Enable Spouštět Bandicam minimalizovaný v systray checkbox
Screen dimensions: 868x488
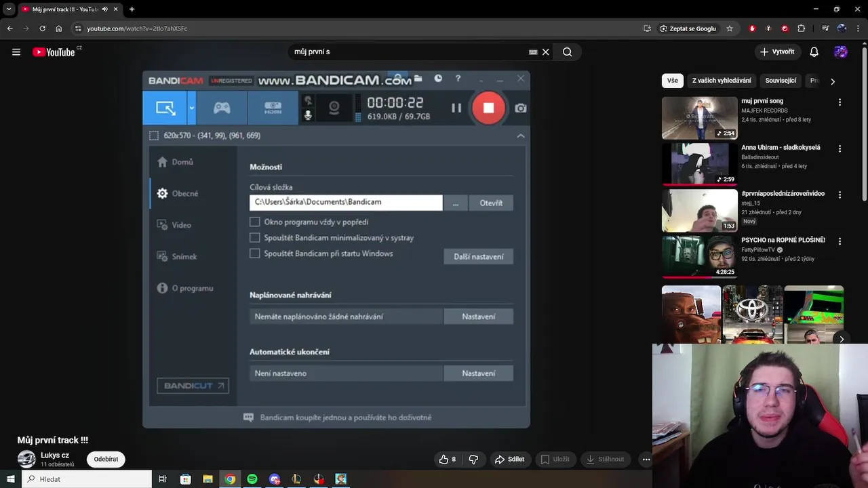[x=255, y=238]
